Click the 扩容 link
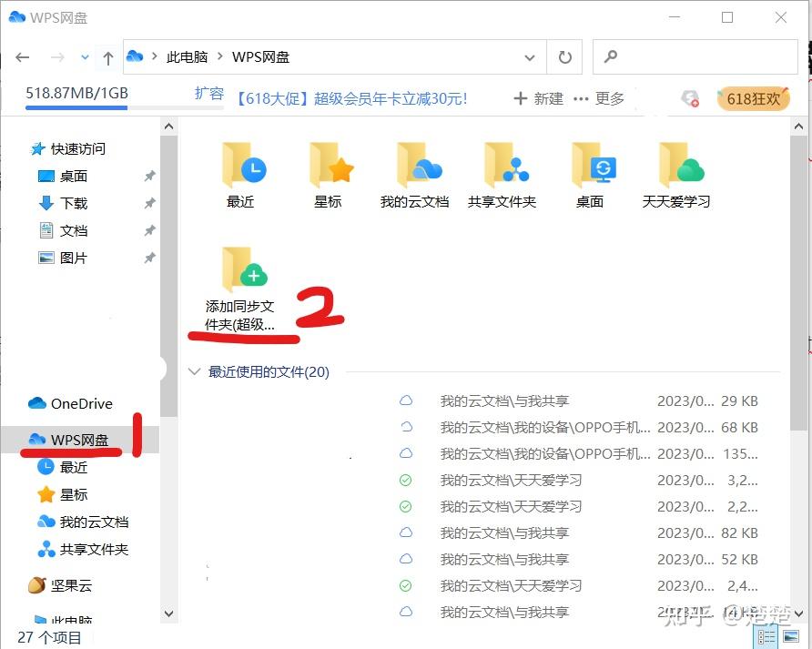This screenshot has width=812, height=649. point(208,93)
